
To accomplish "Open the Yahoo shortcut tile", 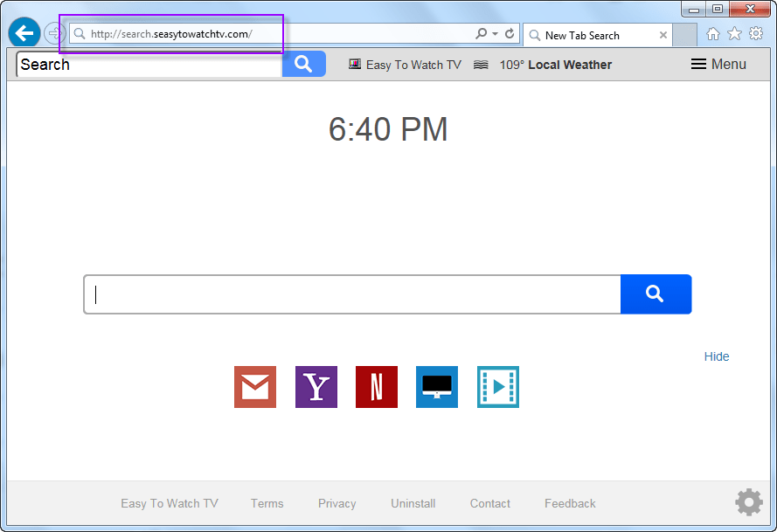I will tap(316, 387).
